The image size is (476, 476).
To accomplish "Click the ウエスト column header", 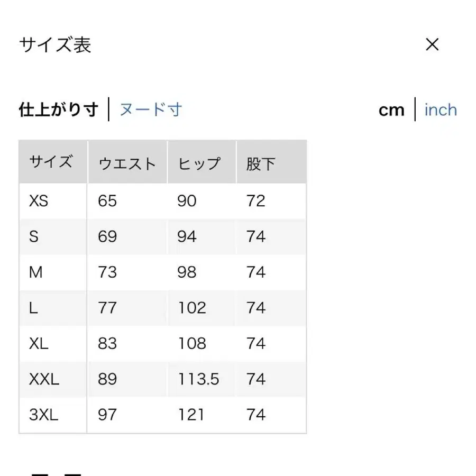I will pyautogui.click(x=127, y=163).
